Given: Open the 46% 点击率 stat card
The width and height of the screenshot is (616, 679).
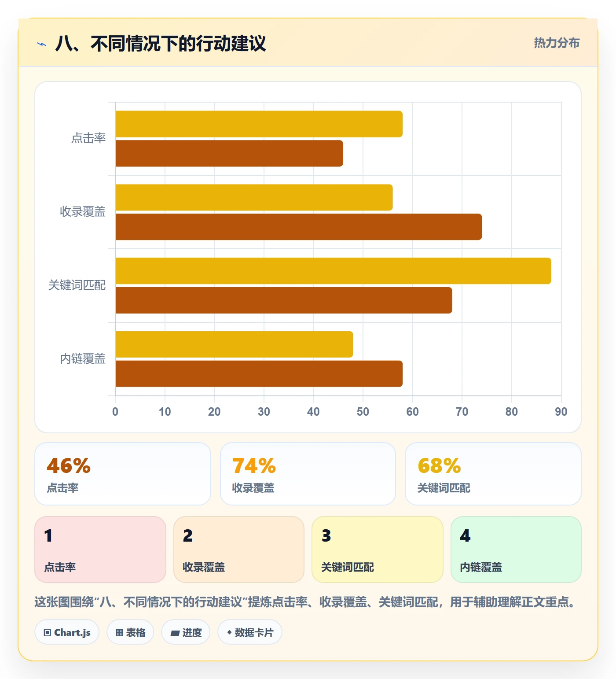Looking at the screenshot, I should pyautogui.click(x=123, y=474).
